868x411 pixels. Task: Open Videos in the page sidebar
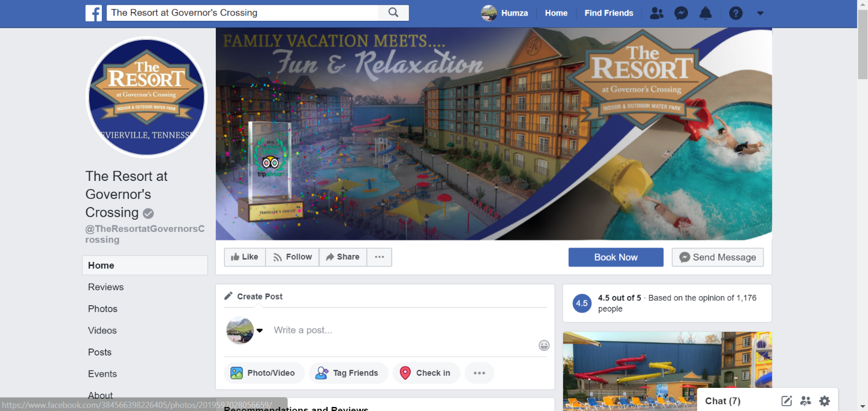[x=102, y=331]
